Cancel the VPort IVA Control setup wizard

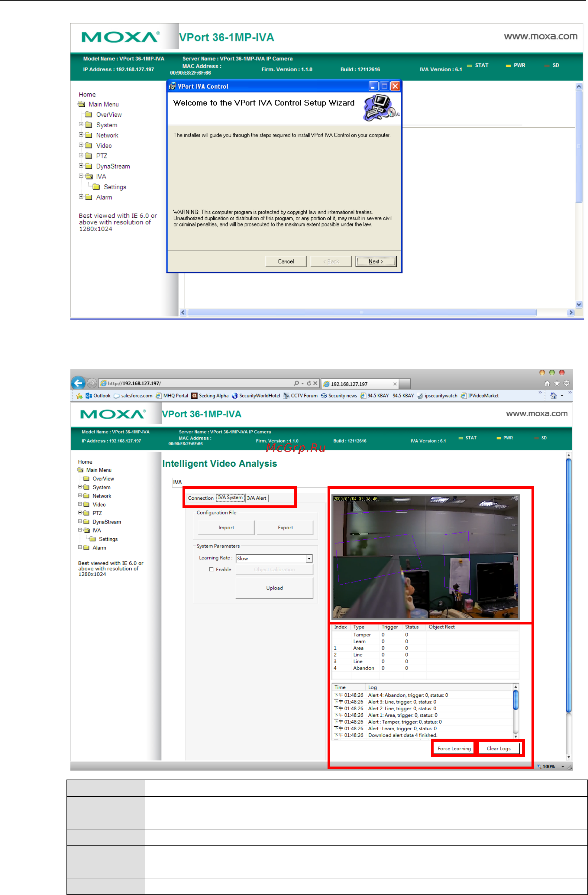286,261
